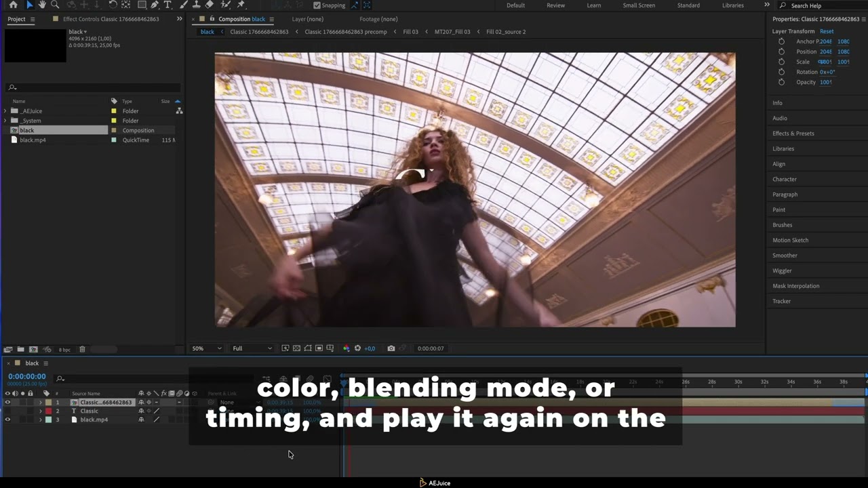The height and width of the screenshot is (488, 868).
Task: Delete selected project item with trash icon
Action: (82, 349)
